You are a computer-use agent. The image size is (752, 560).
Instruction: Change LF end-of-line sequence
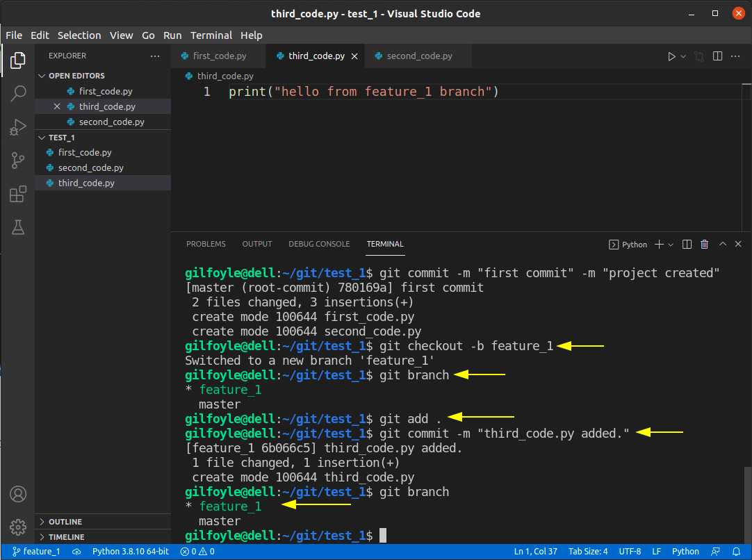657,552
